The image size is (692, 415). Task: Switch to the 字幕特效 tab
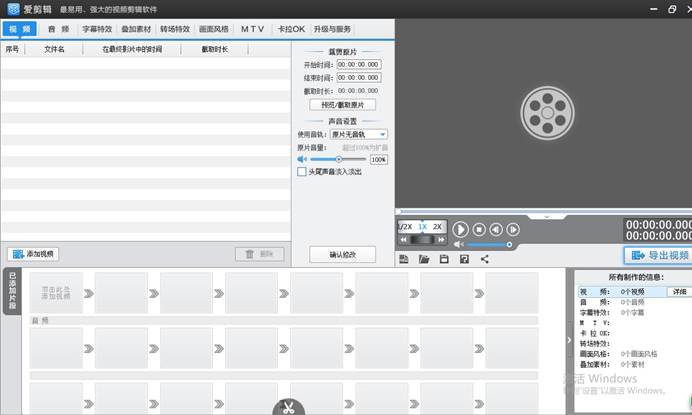click(x=98, y=29)
